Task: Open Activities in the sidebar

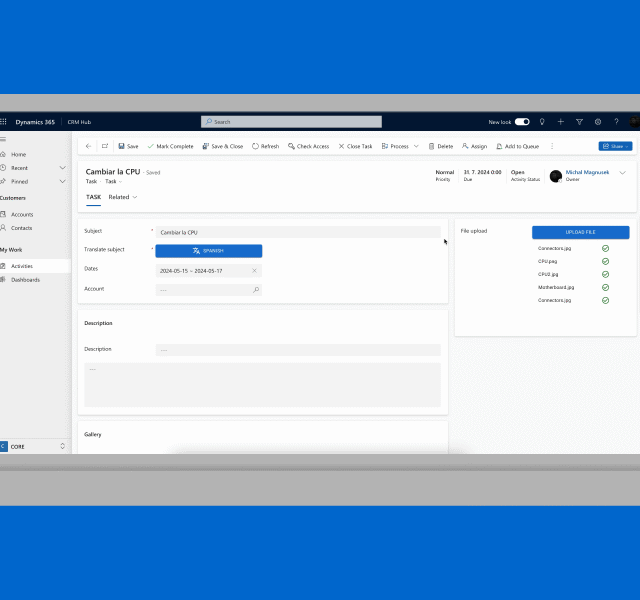Action: tap(22, 266)
